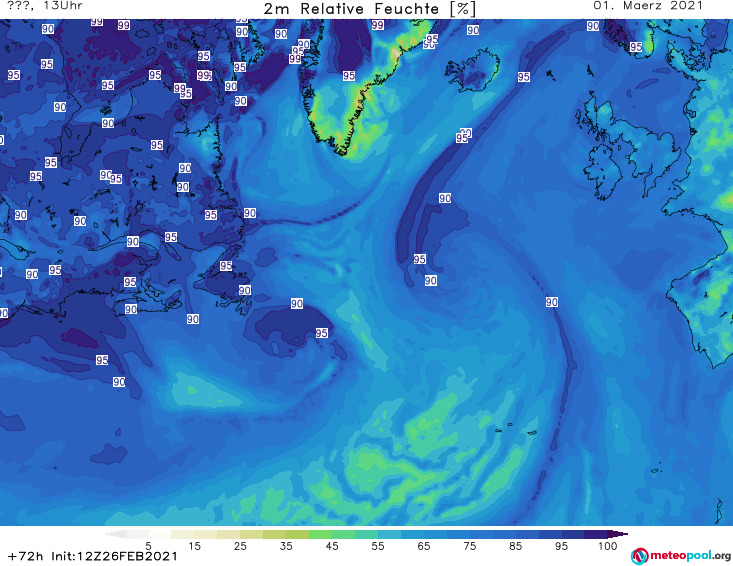
Task: Click the "100" label on the color scale
Action: tap(608, 546)
